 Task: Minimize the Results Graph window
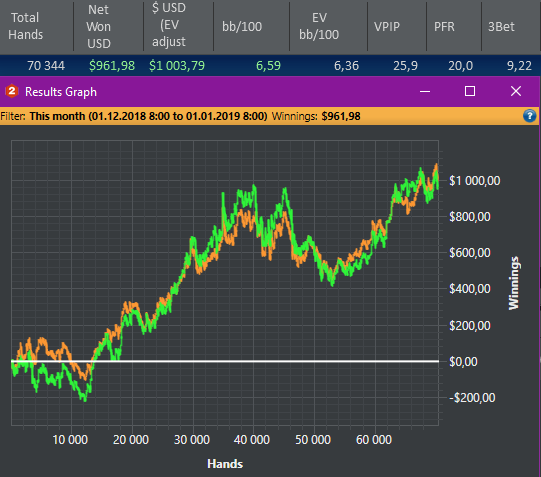point(425,91)
